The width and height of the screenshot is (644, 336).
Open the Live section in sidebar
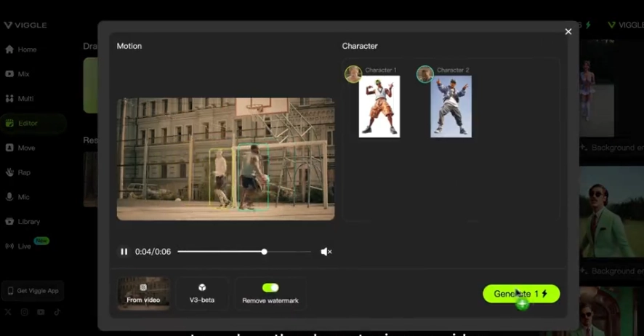(x=18, y=246)
